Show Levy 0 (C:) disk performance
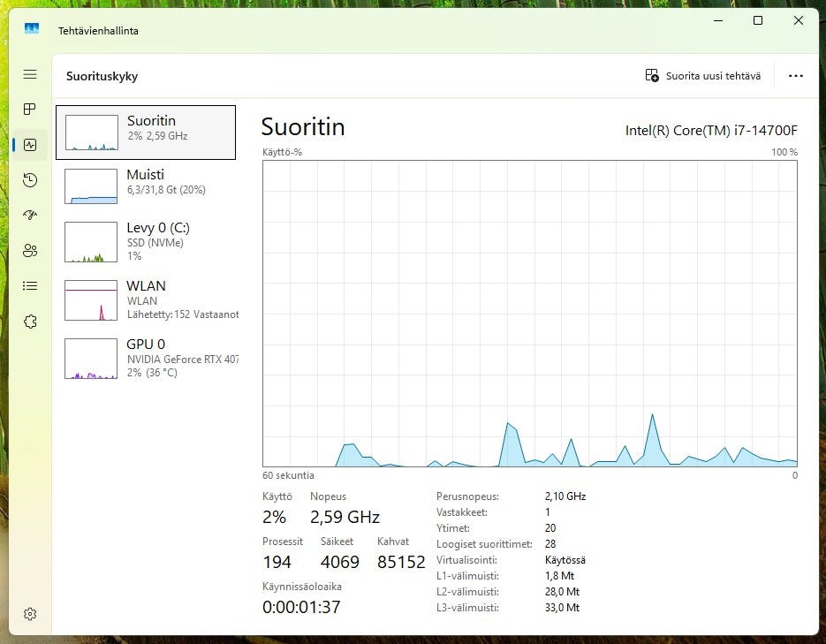Image resolution: width=826 pixels, height=644 pixels. click(x=146, y=242)
